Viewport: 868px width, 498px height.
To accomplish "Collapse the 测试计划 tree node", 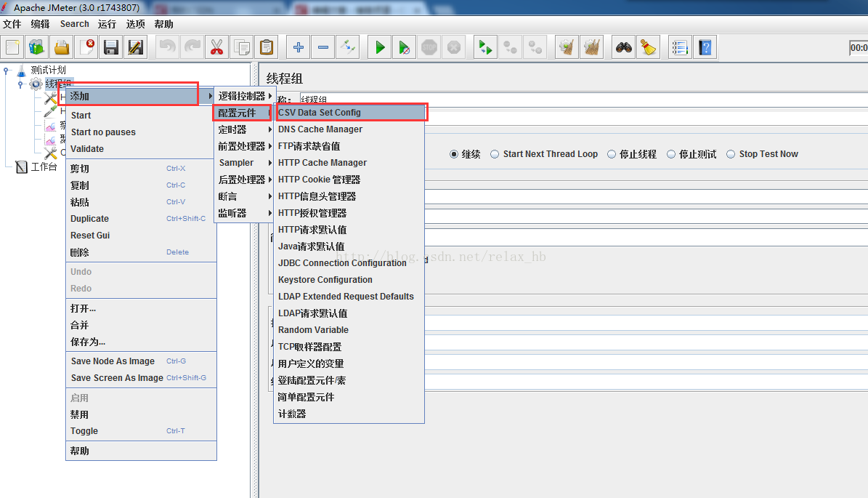I will tap(6, 71).
